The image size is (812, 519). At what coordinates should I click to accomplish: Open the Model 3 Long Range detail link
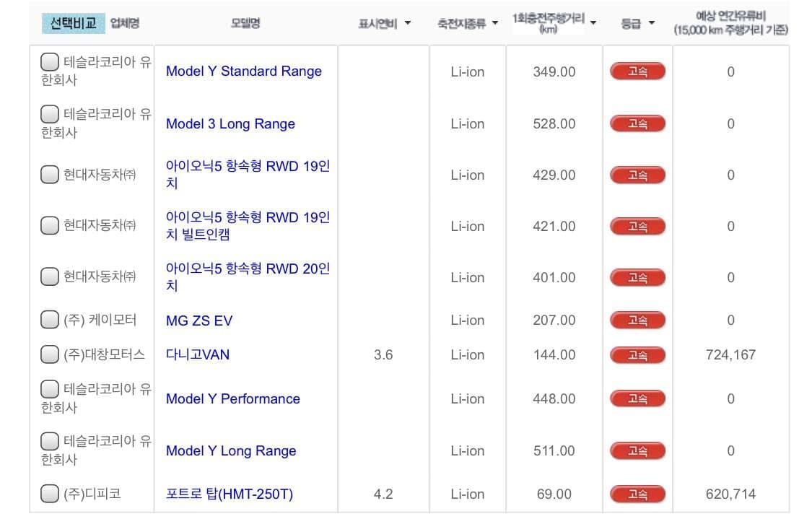coord(230,123)
